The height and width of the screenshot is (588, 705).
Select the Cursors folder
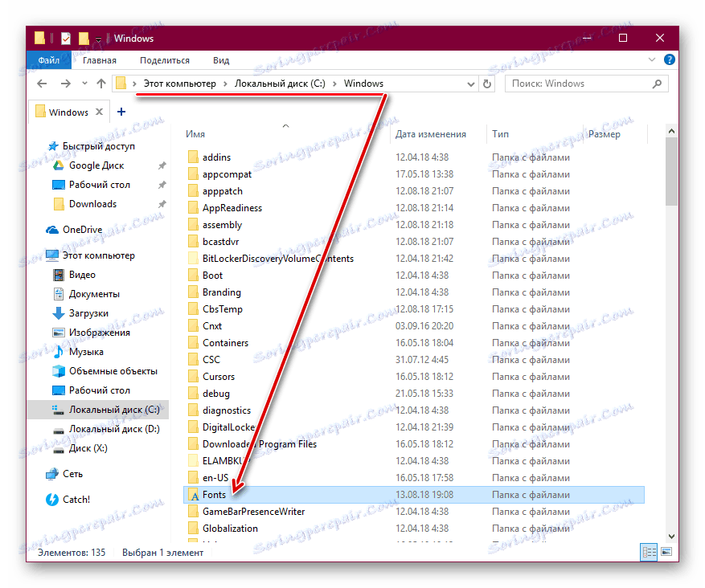point(219,377)
